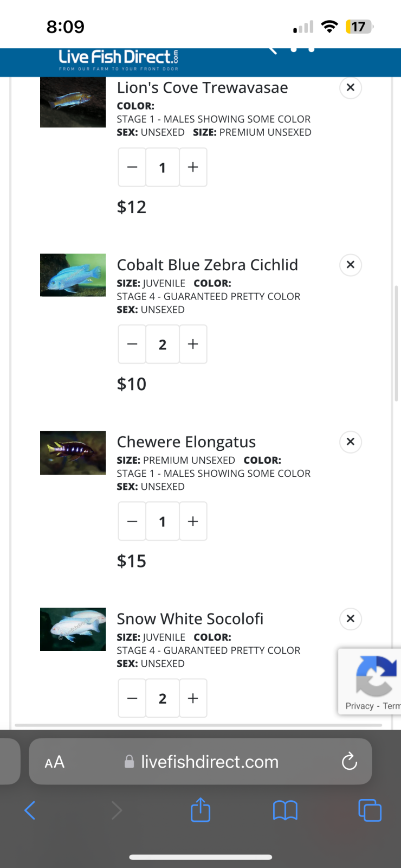The image size is (401, 868).
Task: Increase Lion's Cove Trewavasae quantity
Action: pyautogui.click(x=193, y=167)
